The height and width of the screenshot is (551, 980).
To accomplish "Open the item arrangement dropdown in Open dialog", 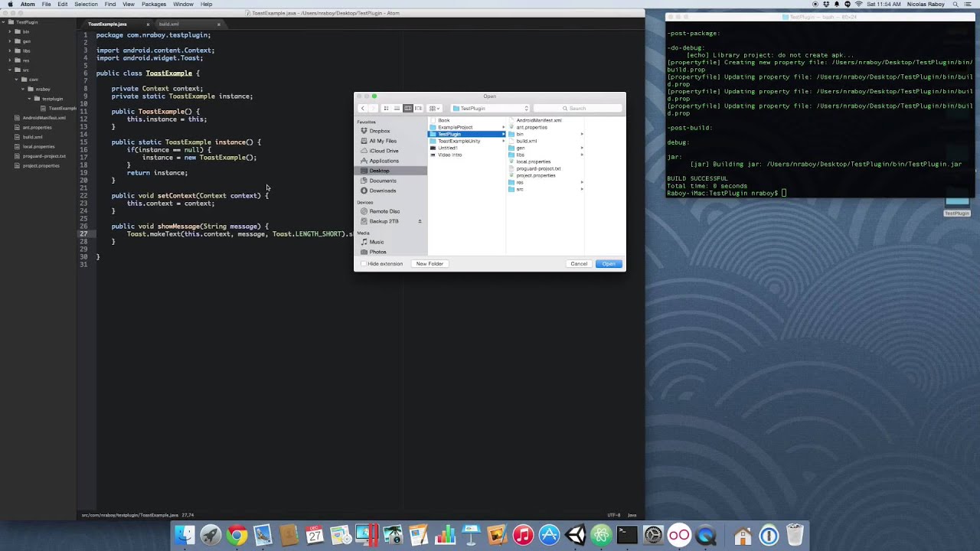I will click(434, 108).
